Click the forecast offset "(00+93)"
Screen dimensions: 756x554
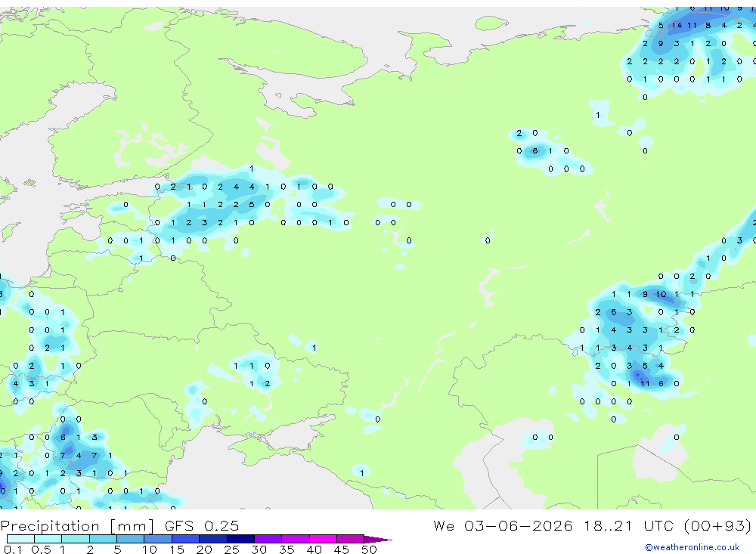tap(717, 525)
